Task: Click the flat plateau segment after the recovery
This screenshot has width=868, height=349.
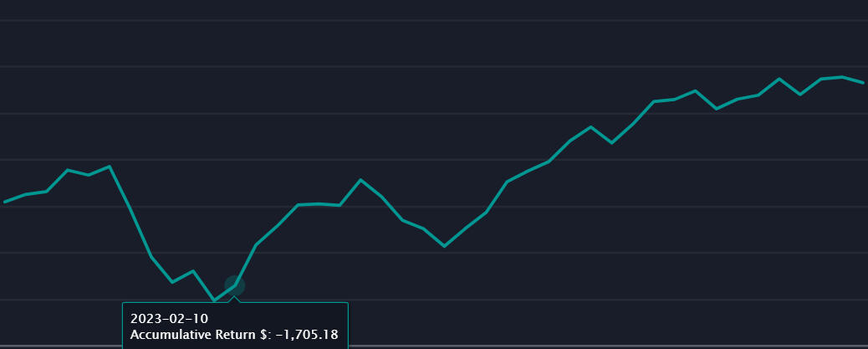Action: (x=319, y=203)
